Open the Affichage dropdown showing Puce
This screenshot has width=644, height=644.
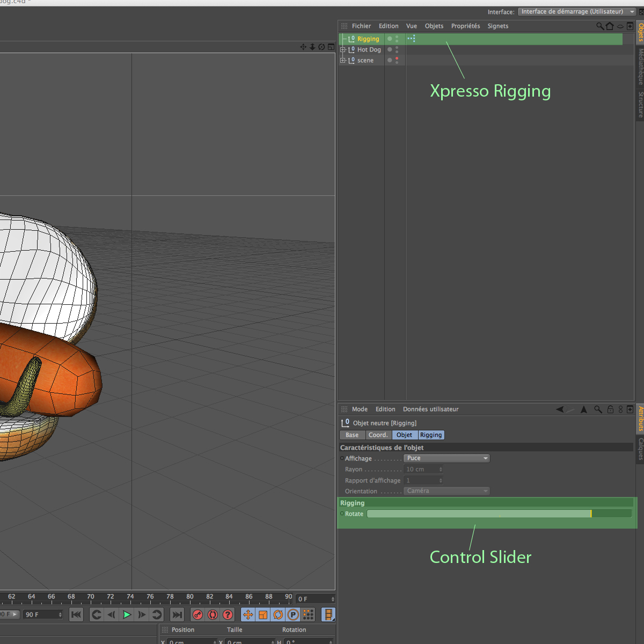pos(446,458)
